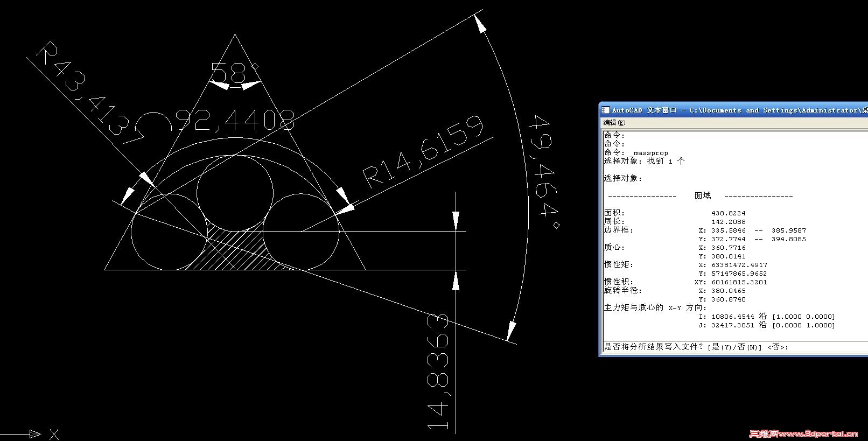Click the 周长 label
The width and height of the screenshot is (868, 441).
pos(614,222)
